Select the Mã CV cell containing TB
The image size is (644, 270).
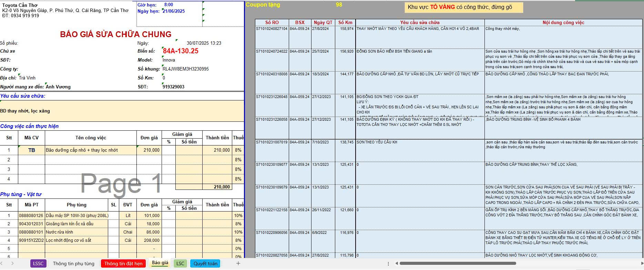pos(31,150)
